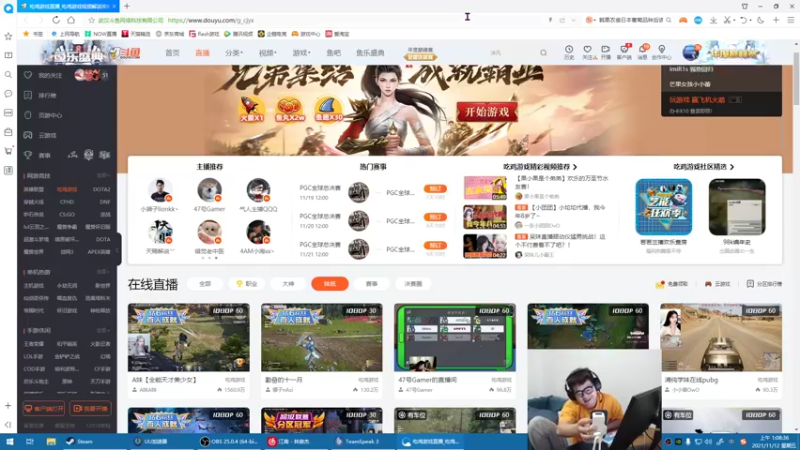
Task: Open the 客户端 client download icon
Action: click(x=624, y=52)
